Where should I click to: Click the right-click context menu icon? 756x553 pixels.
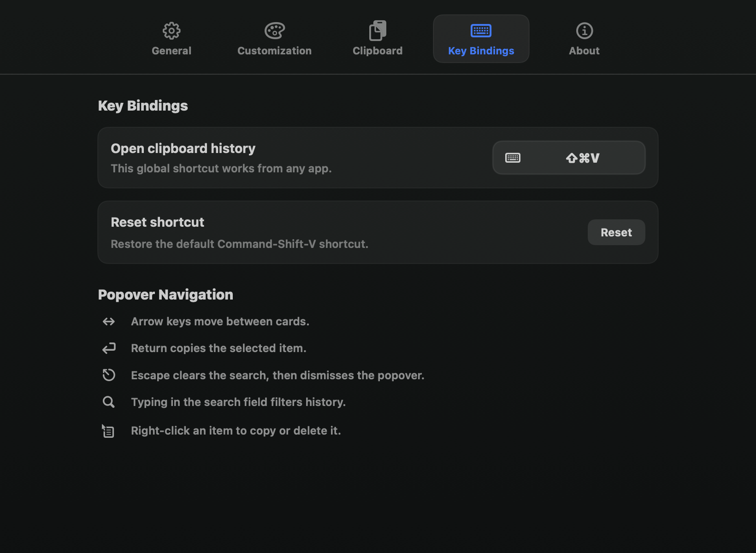click(108, 431)
